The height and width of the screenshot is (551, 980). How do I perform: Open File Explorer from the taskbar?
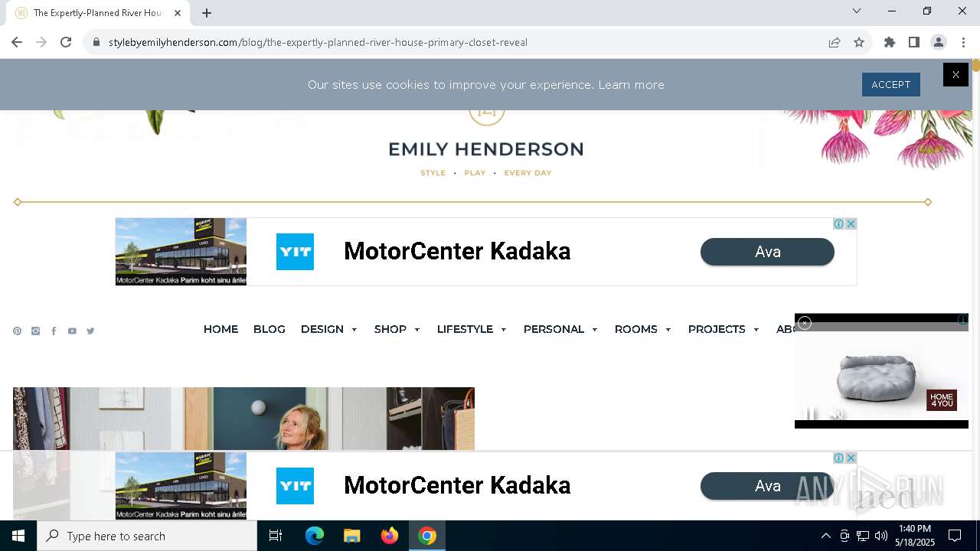pos(351,536)
